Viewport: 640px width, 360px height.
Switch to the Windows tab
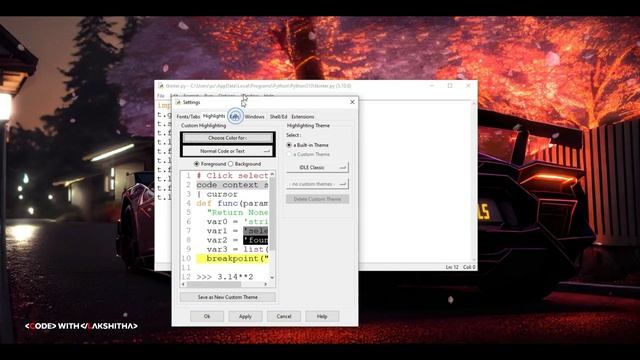click(255, 117)
